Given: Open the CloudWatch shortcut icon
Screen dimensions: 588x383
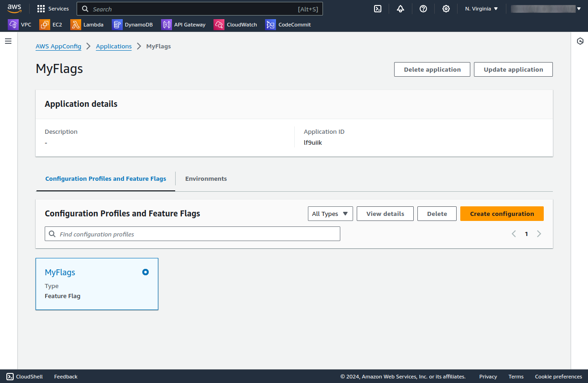Looking at the screenshot, I should [x=219, y=25].
